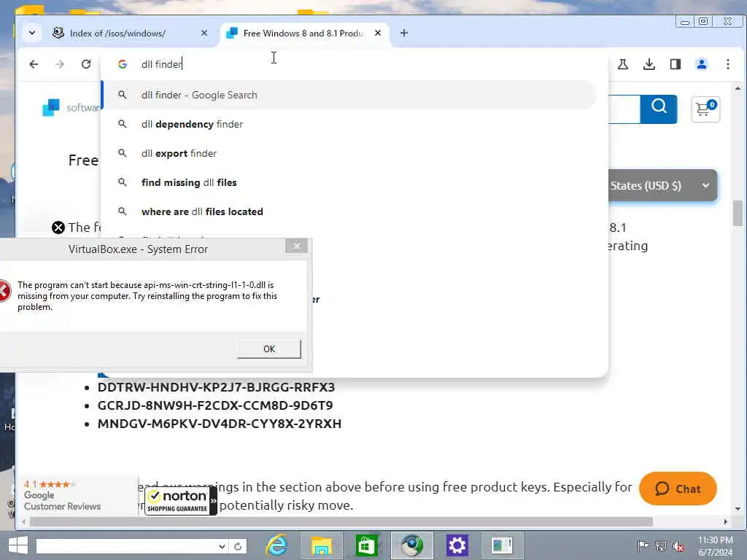
Task: Click product key GCRJD-8NW9H-F2CDX-CCM8D-9D6T9
Action: [x=215, y=405]
